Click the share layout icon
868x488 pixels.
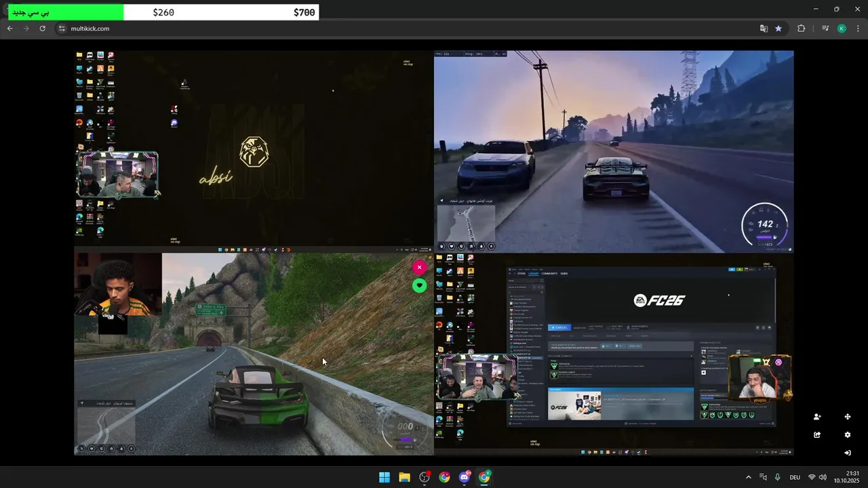[x=817, y=435]
